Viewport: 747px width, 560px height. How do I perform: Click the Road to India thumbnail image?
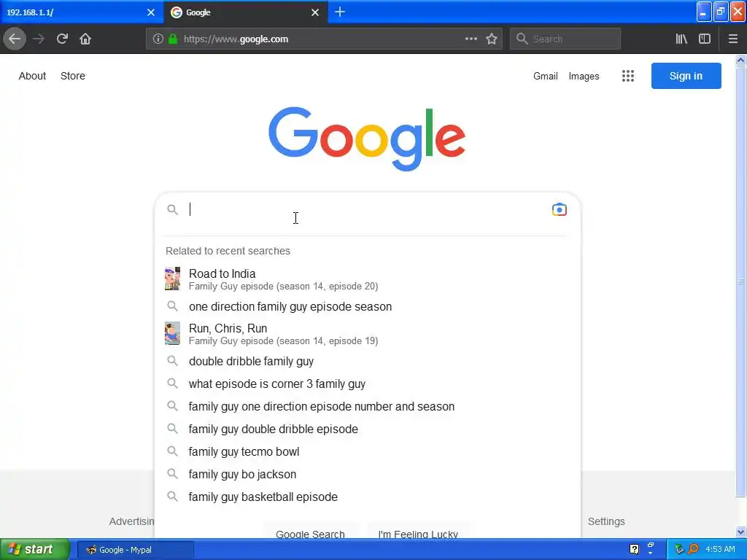172,279
